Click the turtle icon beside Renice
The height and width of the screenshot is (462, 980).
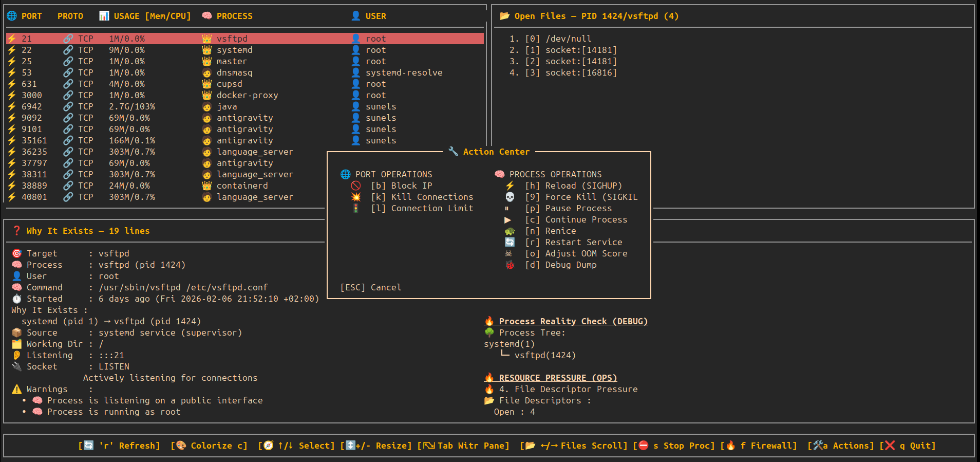click(510, 231)
